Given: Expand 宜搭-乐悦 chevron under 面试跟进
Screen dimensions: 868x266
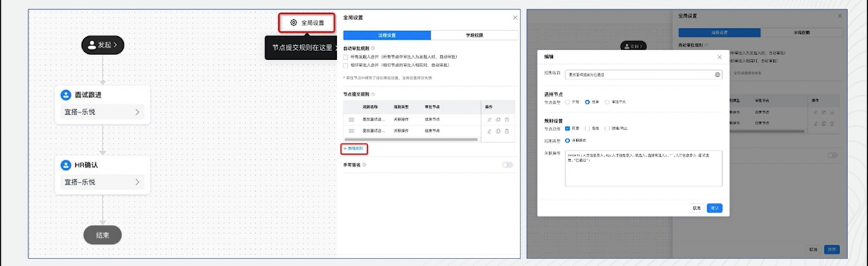Looking at the screenshot, I should (137, 112).
